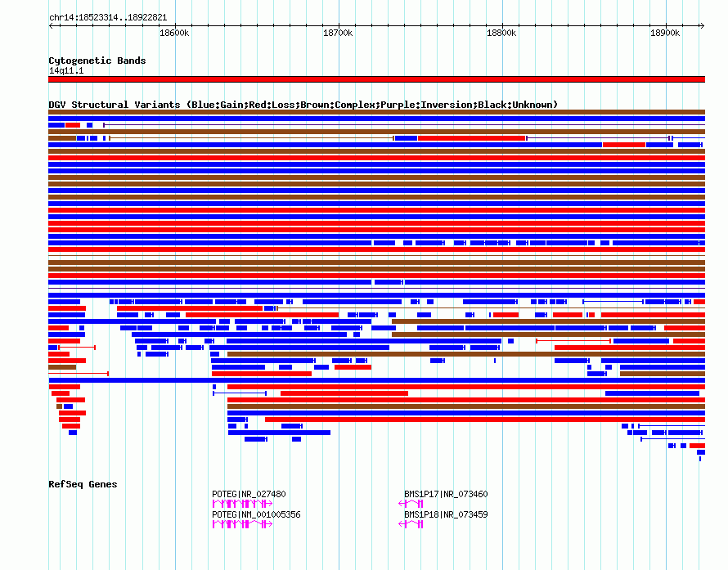Click the red 14q11.1 cytogenetic band bar
This screenshot has width=728, height=570.
376,79
